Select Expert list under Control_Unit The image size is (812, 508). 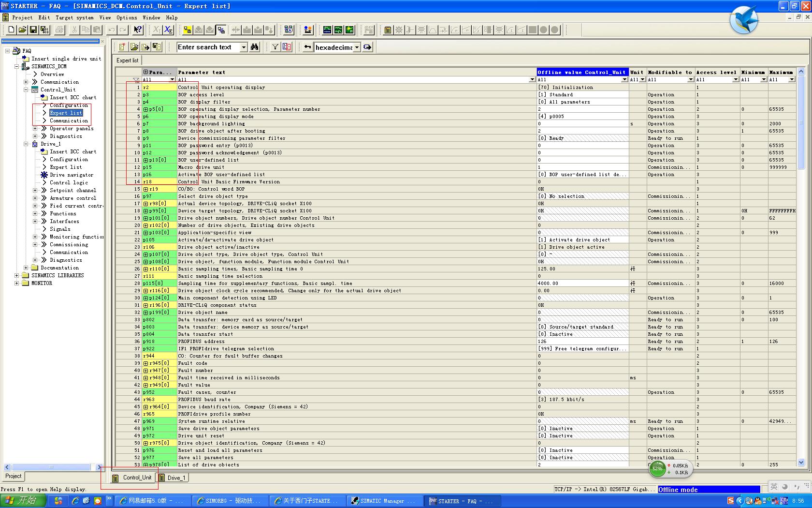click(x=66, y=113)
